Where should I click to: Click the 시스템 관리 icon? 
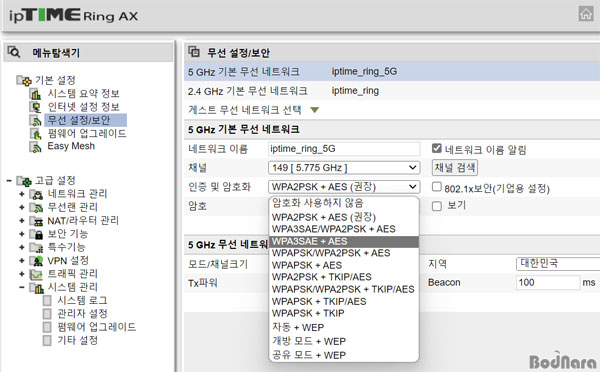[36, 287]
